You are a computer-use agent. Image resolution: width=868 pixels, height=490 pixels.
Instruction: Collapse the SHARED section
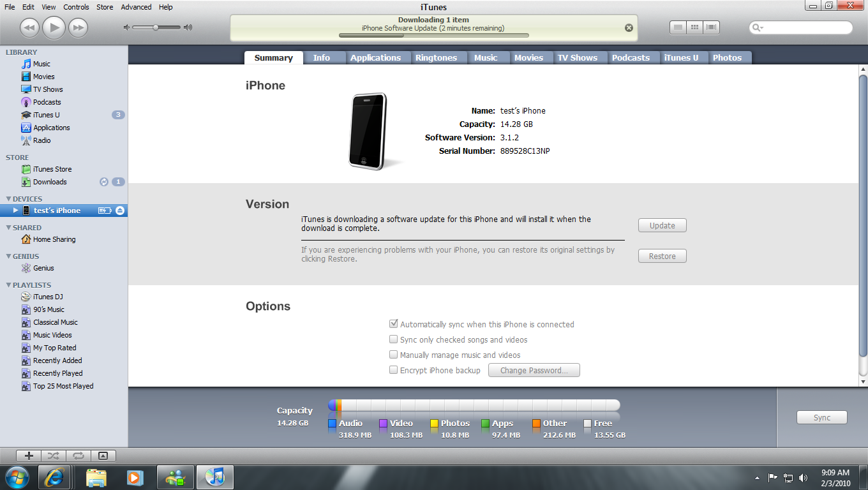(x=8, y=228)
